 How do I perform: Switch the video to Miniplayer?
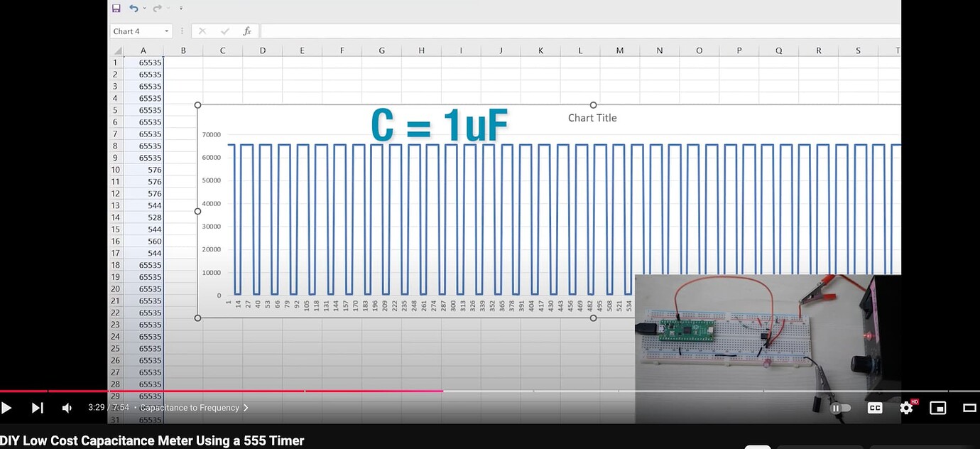point(938,408)
